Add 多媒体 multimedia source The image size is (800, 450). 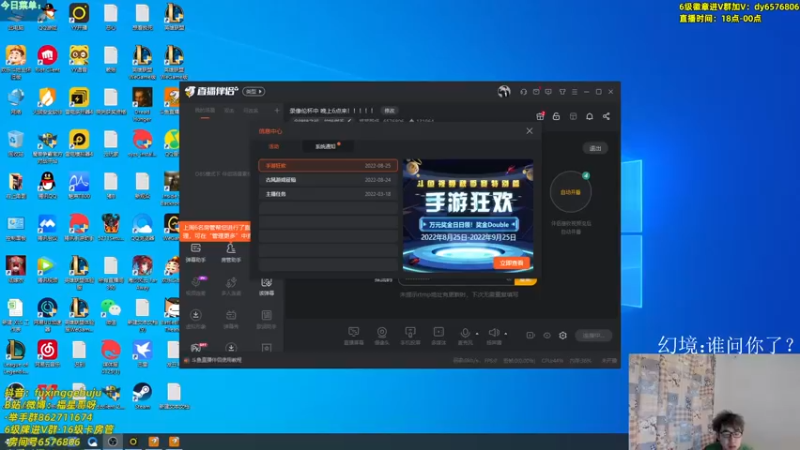point(438,336)
